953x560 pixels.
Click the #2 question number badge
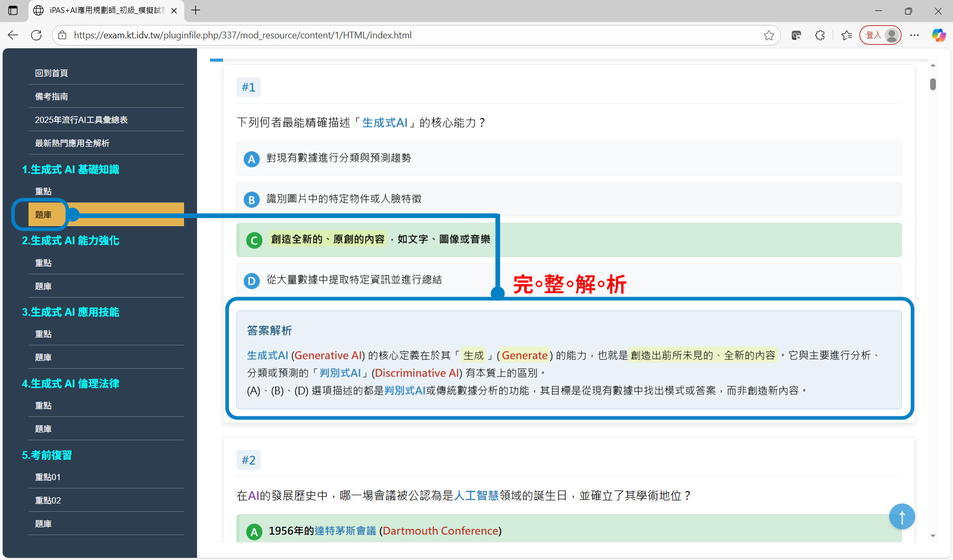coord(248,460)
